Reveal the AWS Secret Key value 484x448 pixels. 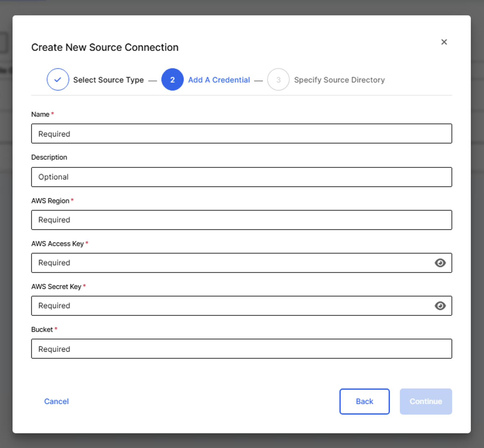pyautogui.click(x=440, y=306)
